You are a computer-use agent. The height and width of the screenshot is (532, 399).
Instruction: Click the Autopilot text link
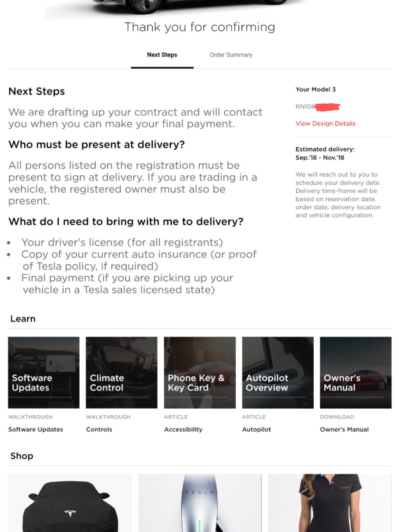[x=256, y=429]
